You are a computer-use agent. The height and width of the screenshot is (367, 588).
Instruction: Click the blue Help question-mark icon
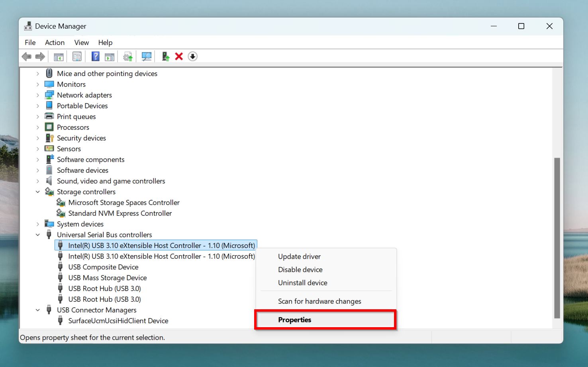click(96, 57)
